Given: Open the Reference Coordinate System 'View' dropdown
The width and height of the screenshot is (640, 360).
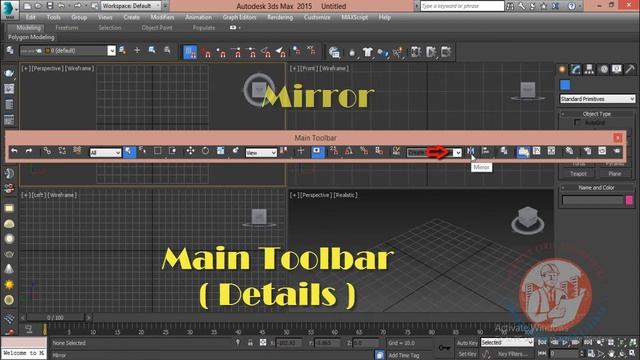Looking at the screenshot, I should pyautogui.click(x=261, y=153).
